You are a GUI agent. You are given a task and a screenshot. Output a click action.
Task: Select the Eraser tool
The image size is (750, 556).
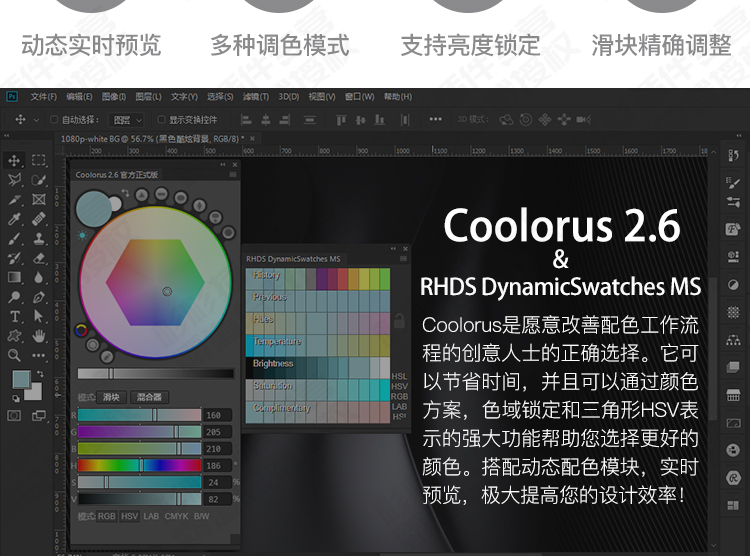point(39,258)
